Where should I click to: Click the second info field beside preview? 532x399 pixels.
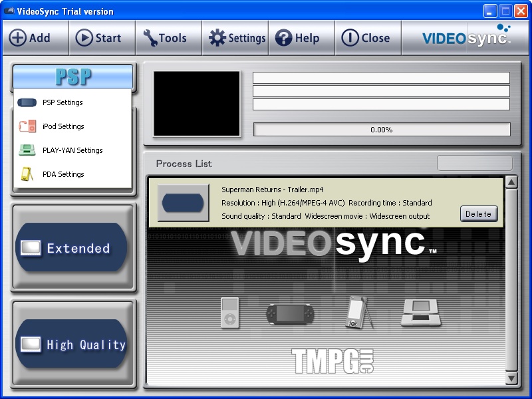[381, 91]
